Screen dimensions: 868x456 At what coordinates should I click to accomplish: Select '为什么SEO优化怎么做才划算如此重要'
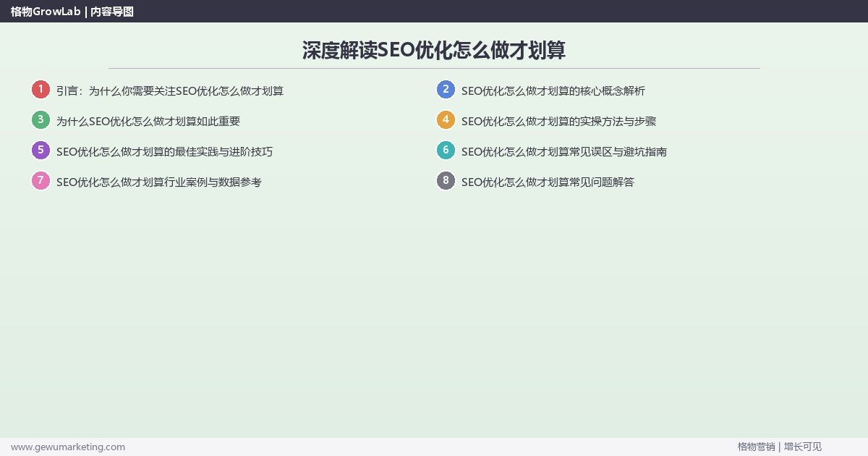click(x=148, y=122)
